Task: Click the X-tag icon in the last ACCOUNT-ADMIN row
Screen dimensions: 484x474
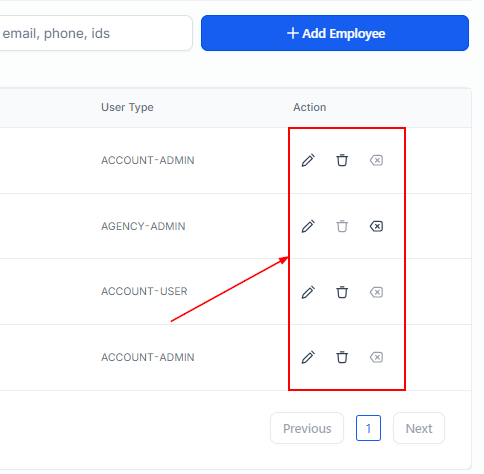Action: tap(376, 357)
